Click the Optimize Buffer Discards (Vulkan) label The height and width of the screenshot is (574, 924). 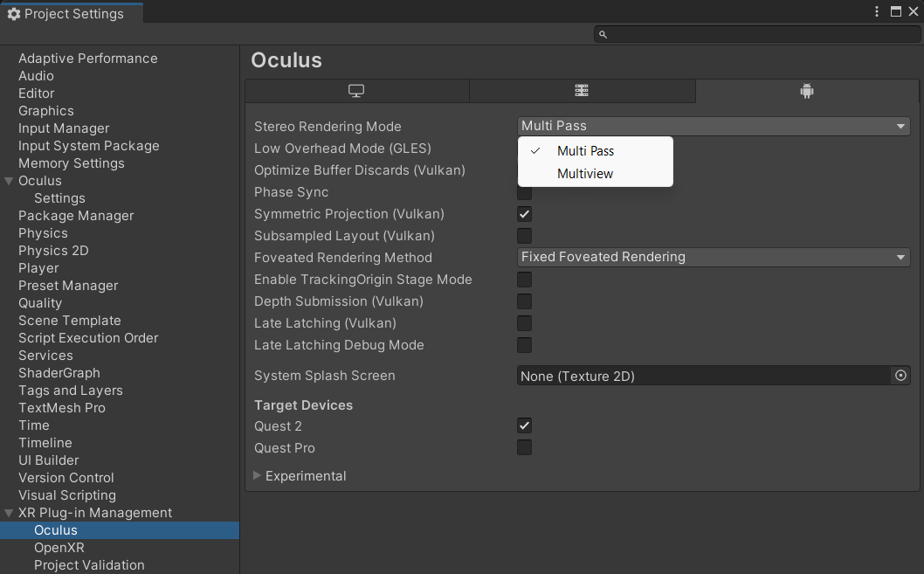point(360,170)
